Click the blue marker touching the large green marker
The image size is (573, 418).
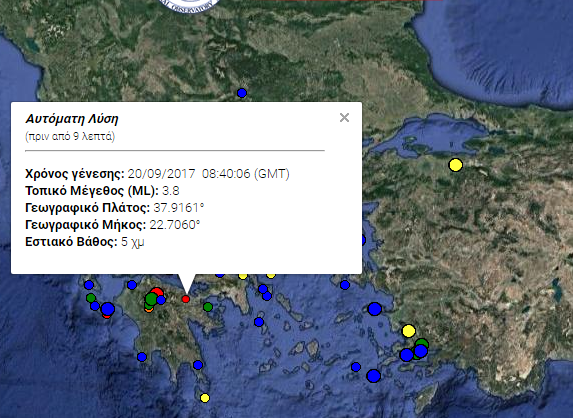click(161, 300)
